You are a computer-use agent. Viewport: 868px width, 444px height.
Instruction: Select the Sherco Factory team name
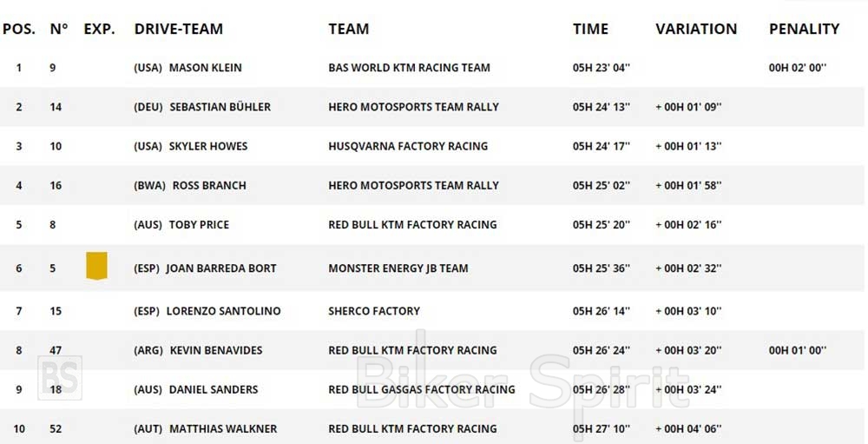tap(373, 311)
